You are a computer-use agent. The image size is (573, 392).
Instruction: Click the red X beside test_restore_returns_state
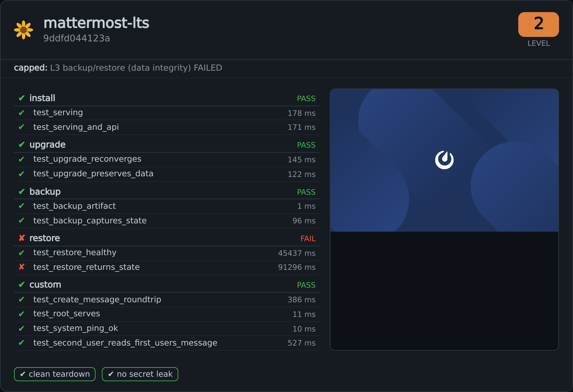click(22, 267)
